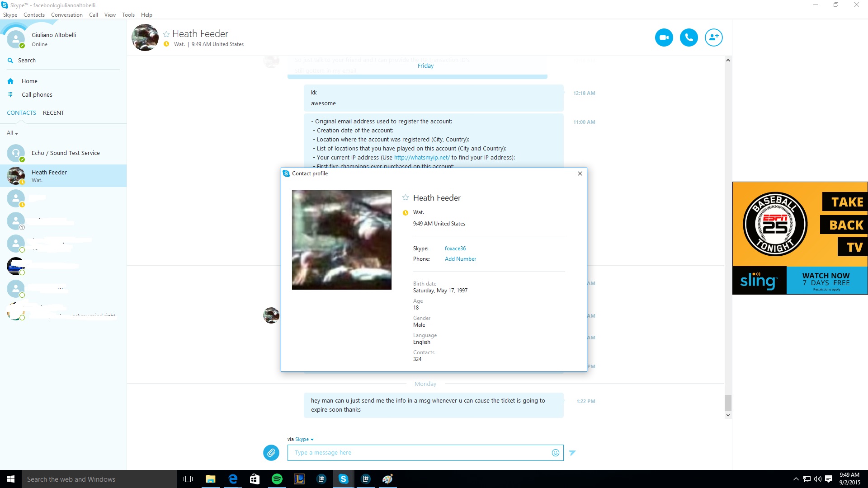Click the chat scrollbar thumb
The image size is (868, 488).
coord(728,403)
